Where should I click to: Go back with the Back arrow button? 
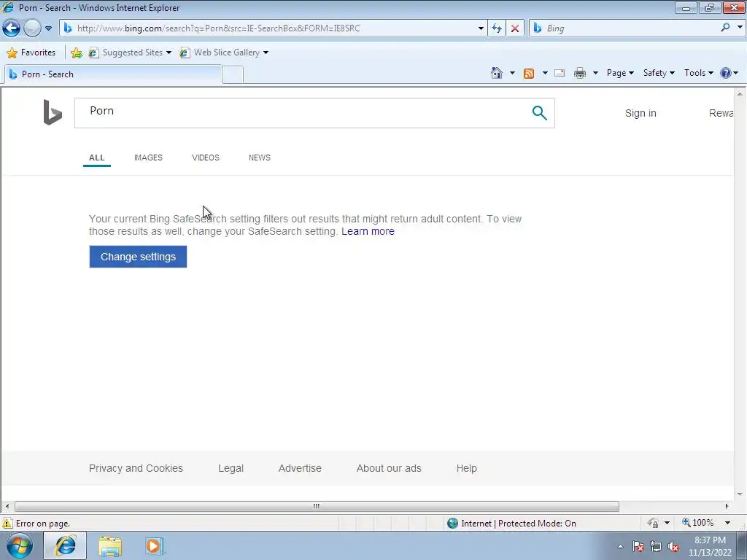(12, 28)
